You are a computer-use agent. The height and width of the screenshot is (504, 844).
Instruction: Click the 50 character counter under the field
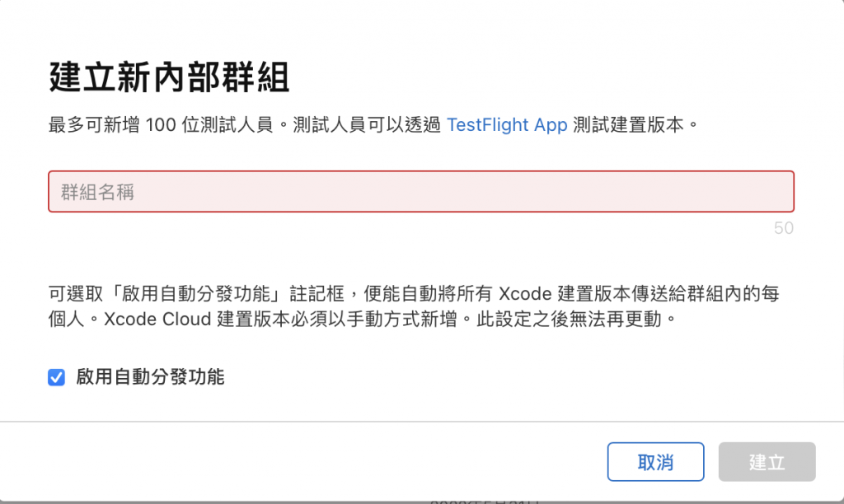[784, 228]
